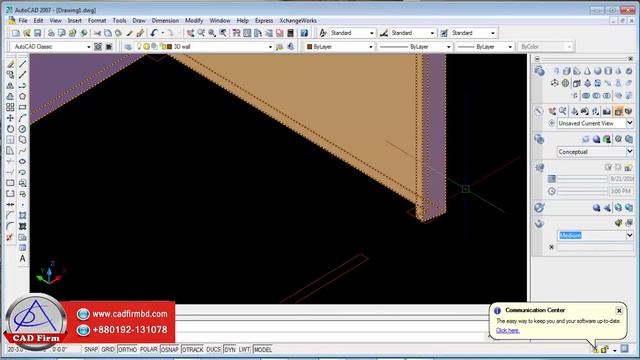Toggle OSNAP in status bar
Image resolution: width=640 pixels, height=360 pixels.
click(x=170, y=349)
